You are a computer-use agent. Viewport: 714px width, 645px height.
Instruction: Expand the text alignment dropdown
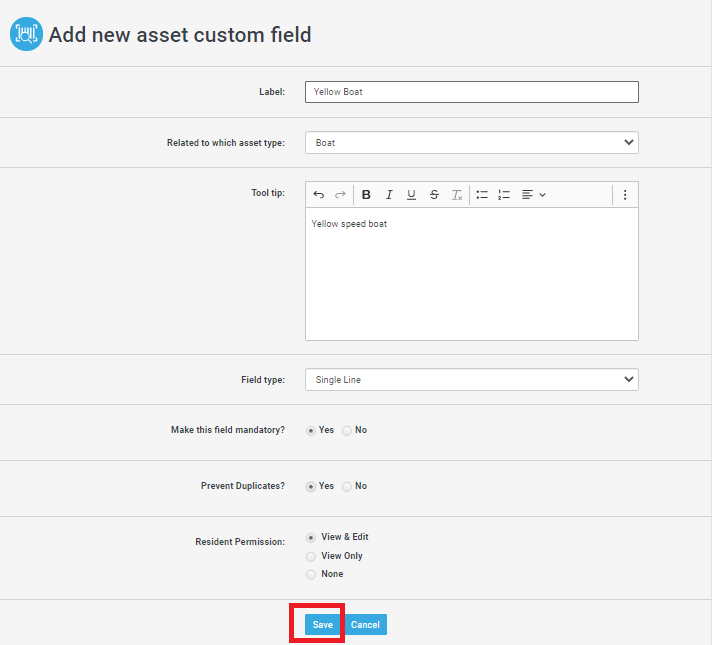point(533,195)
